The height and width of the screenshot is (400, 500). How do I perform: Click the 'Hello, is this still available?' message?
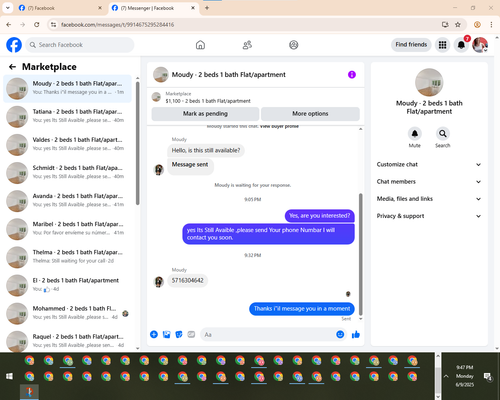coord(206,151)
